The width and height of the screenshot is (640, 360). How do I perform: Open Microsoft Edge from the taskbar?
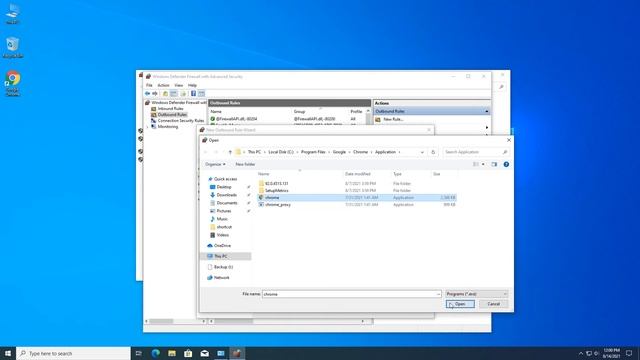[156, 353]
